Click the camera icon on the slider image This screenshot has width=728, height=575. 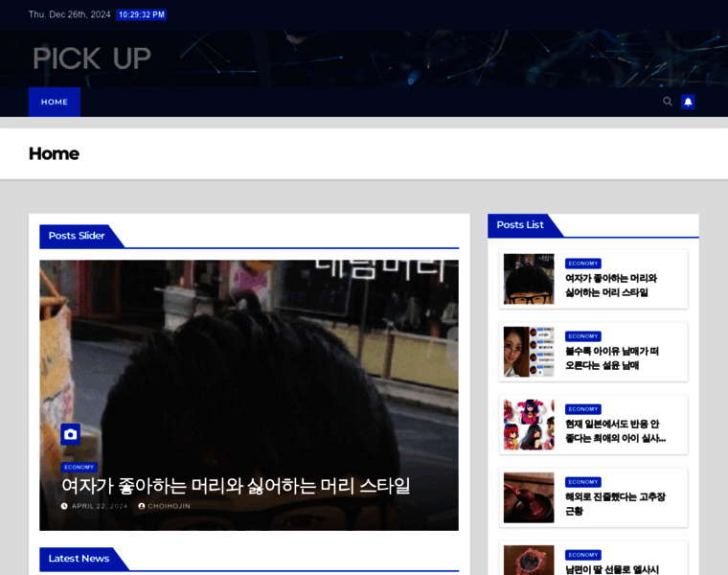coord(70,434)
